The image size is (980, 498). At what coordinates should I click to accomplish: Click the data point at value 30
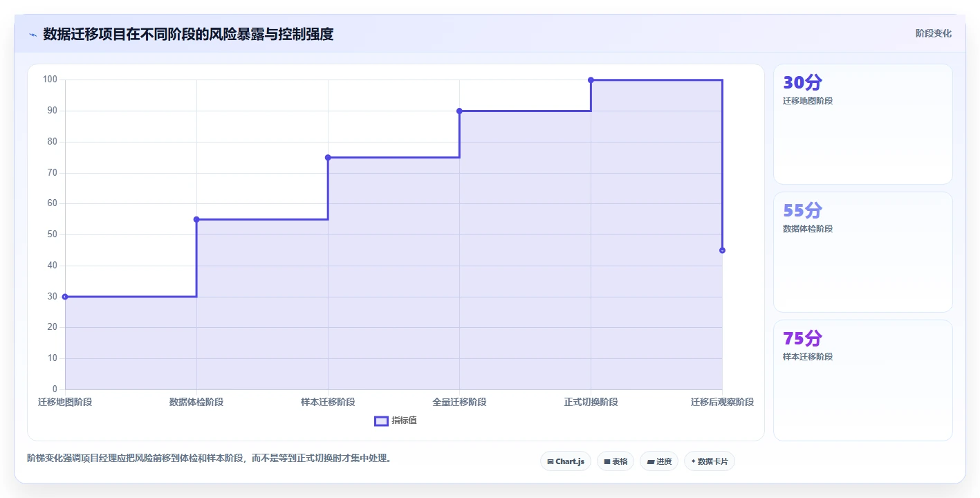coord(65,297)
